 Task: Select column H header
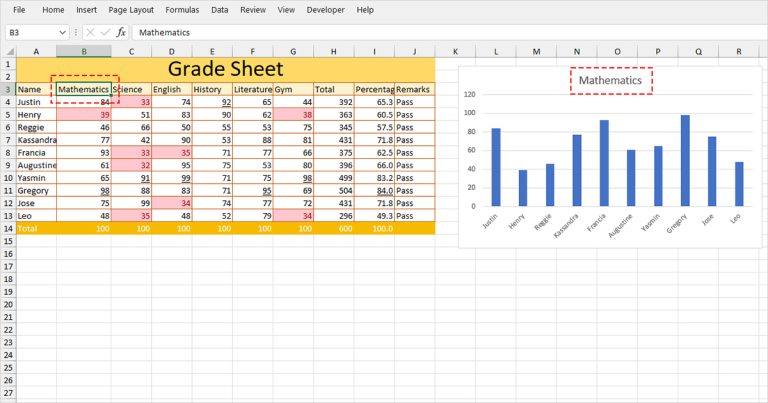pos(333,51)
